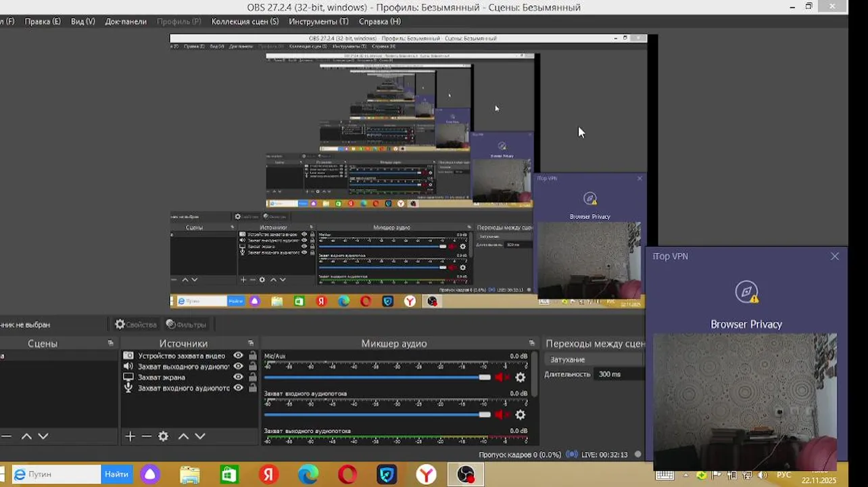This screenshot has width=868, height=487.
Task: Click the Свойства button
Action: pos(136,325)
